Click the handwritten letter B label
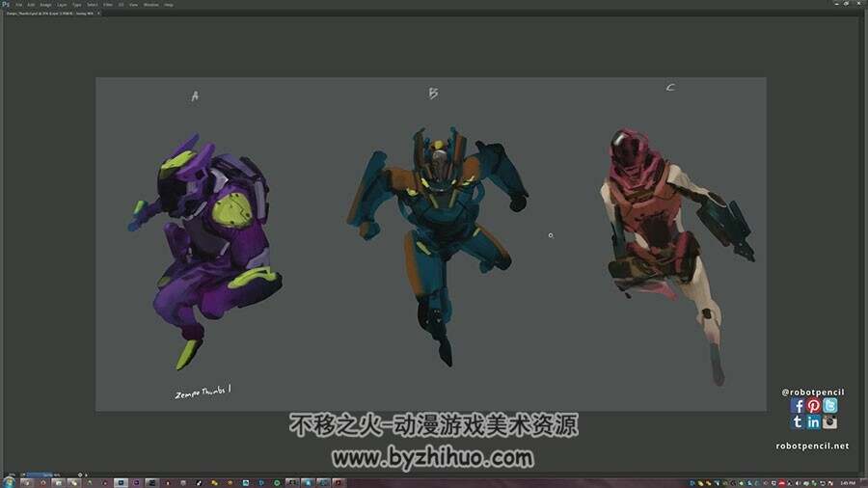 click(x=433, y=93)
